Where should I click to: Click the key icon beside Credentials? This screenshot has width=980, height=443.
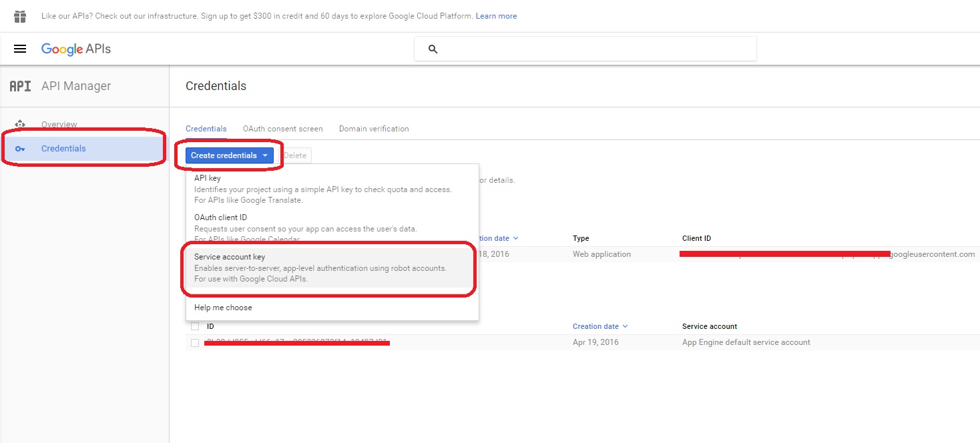(20, 149)
